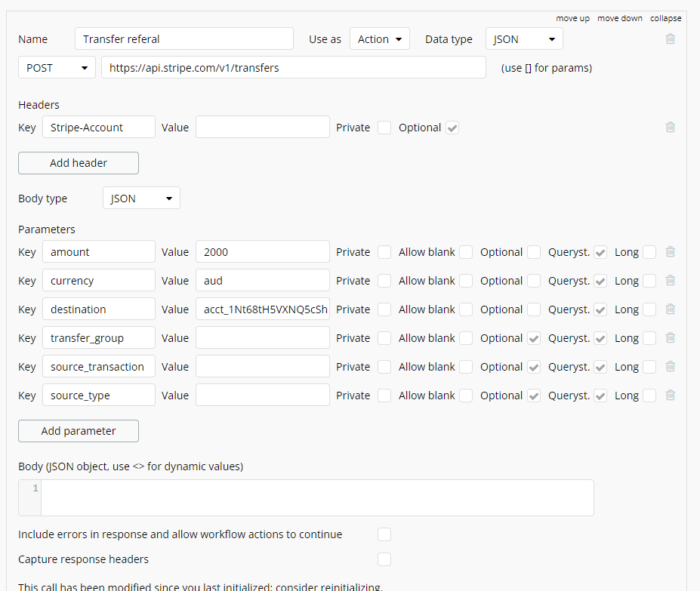Collapse this API call section
The width and height of the screenshot is (700, 591).
(665, 18)
